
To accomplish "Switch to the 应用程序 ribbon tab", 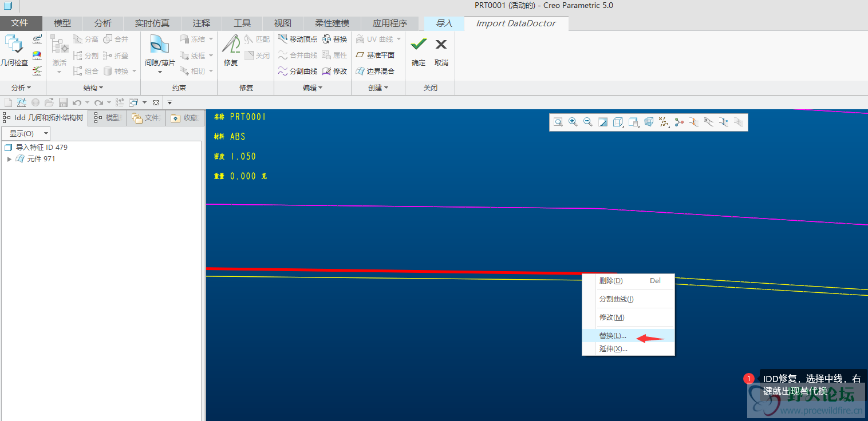I will click(x=390, y=23).
